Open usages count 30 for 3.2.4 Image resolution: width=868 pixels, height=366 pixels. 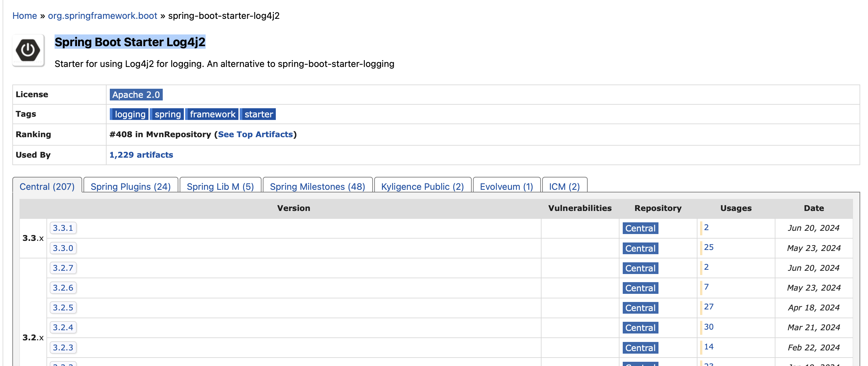coord(708,327)
